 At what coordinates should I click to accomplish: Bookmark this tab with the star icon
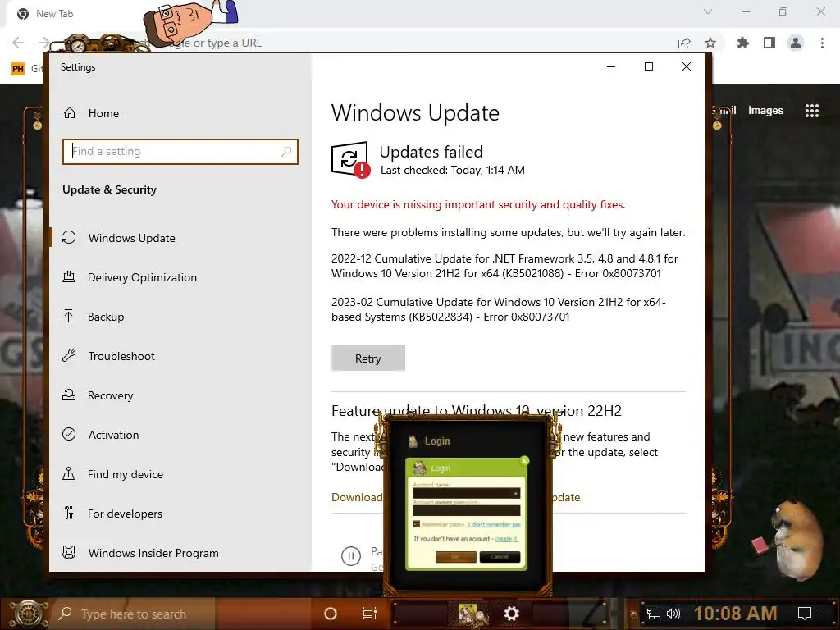click(x=710, y=43)
